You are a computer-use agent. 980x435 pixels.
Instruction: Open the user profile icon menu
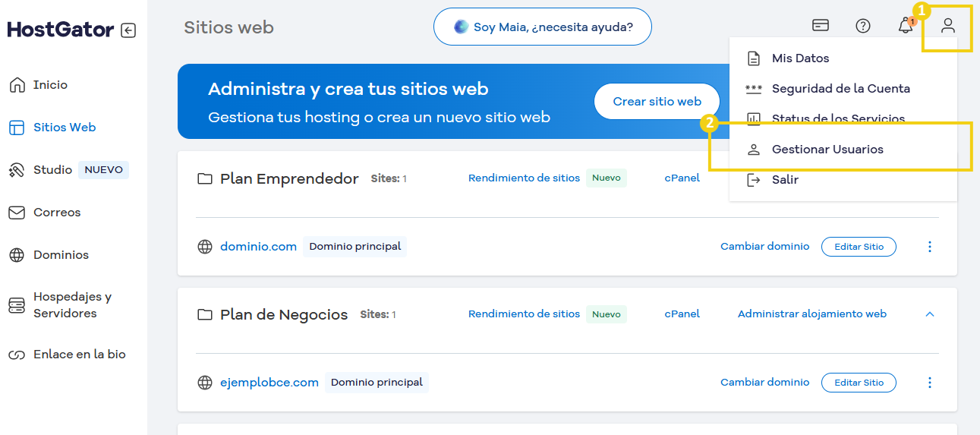[x=948, y=26]
